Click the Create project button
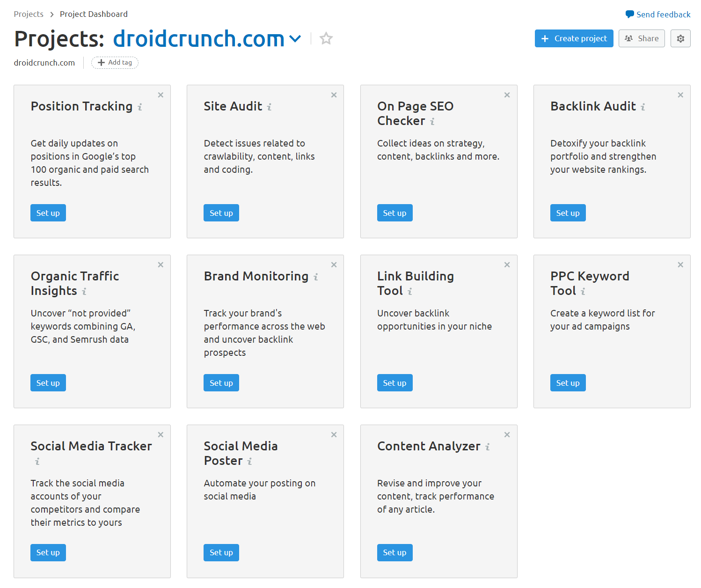Image resolution: width=701 pixels, height=588 pixels. 574,38
